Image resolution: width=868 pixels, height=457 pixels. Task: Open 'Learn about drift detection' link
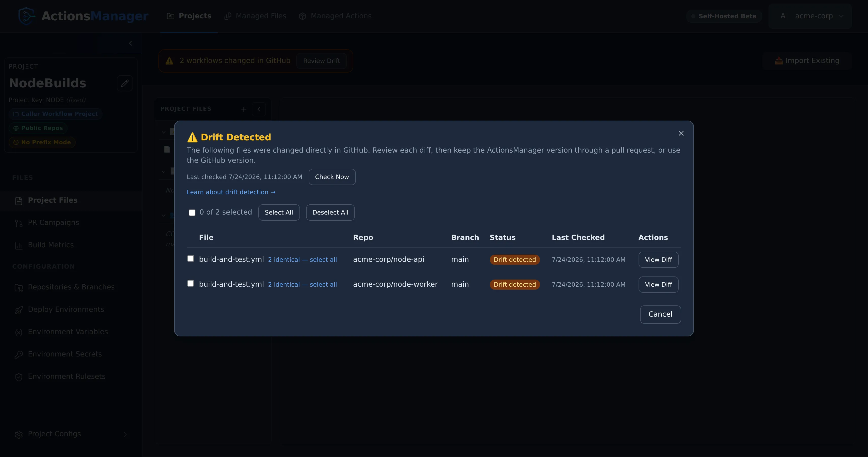[x=231, y=192]
